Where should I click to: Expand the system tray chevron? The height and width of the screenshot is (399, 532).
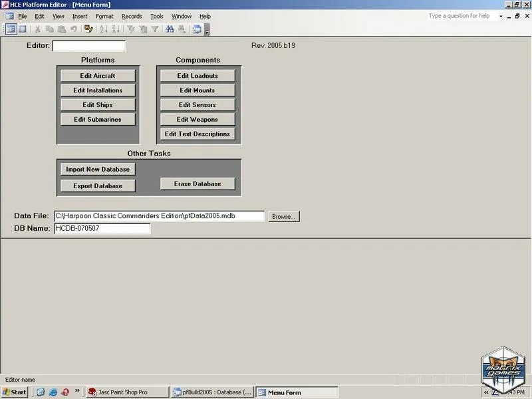coord(486,392)
